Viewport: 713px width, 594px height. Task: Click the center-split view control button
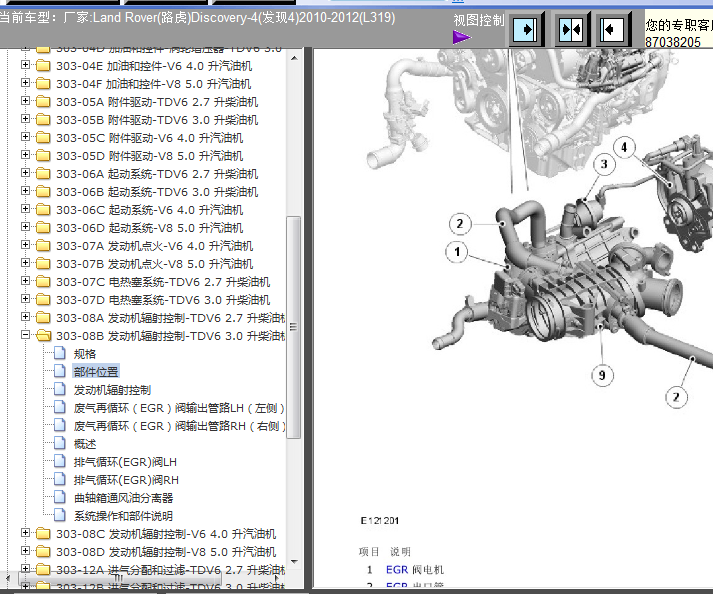coord(570,30)
